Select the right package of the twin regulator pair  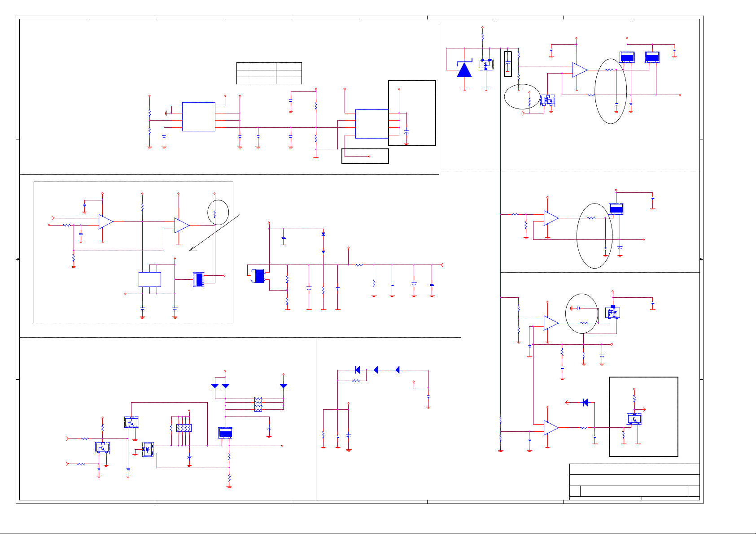click(652, 57)
